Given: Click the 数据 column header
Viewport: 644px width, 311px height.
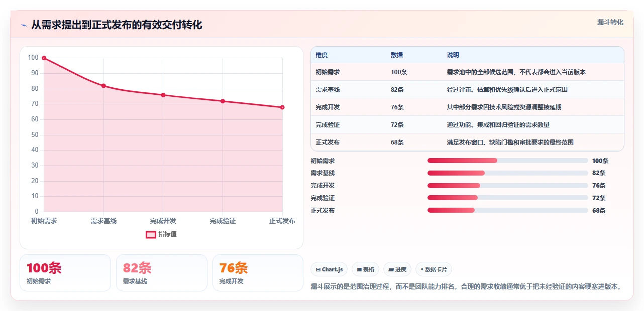Looking at the screenshot, I should click(396, 55).
